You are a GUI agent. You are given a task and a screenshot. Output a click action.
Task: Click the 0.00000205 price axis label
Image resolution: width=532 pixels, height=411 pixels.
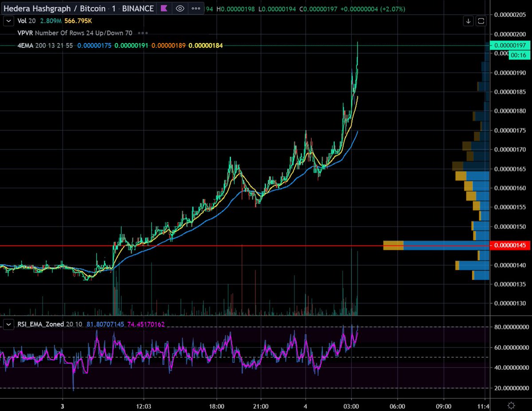(x=510, y=15)
